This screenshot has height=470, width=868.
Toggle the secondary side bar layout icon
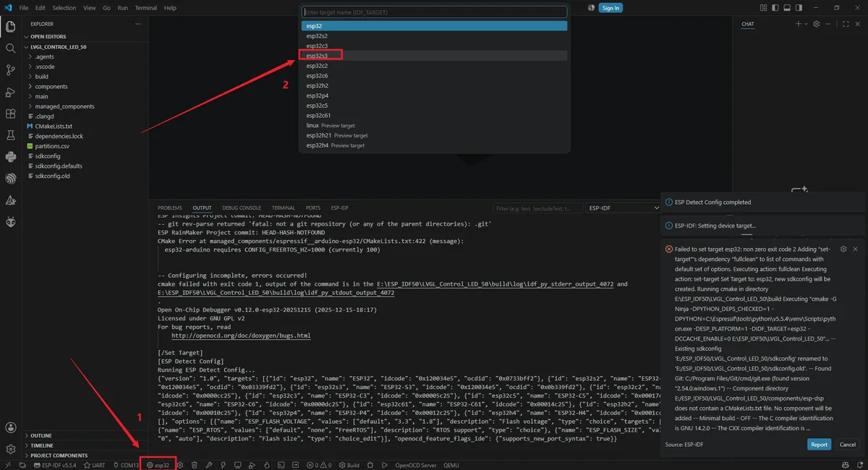[799, 8]
